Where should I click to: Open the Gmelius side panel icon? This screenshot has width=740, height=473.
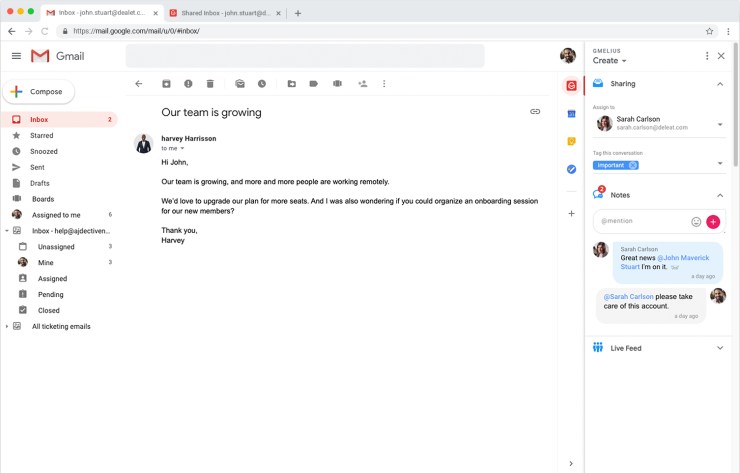(571, 85)
